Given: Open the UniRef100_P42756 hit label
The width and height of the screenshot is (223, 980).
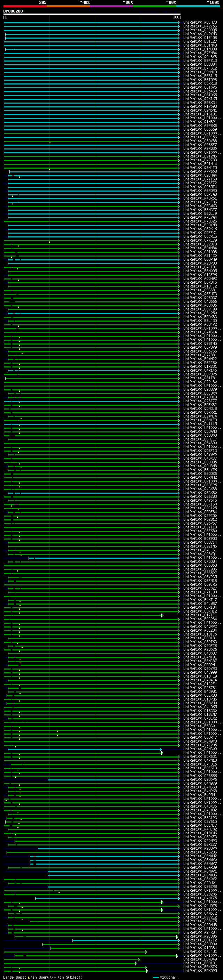Looking at the screenshot, I should pyautogui.click(x=200, y=26).
